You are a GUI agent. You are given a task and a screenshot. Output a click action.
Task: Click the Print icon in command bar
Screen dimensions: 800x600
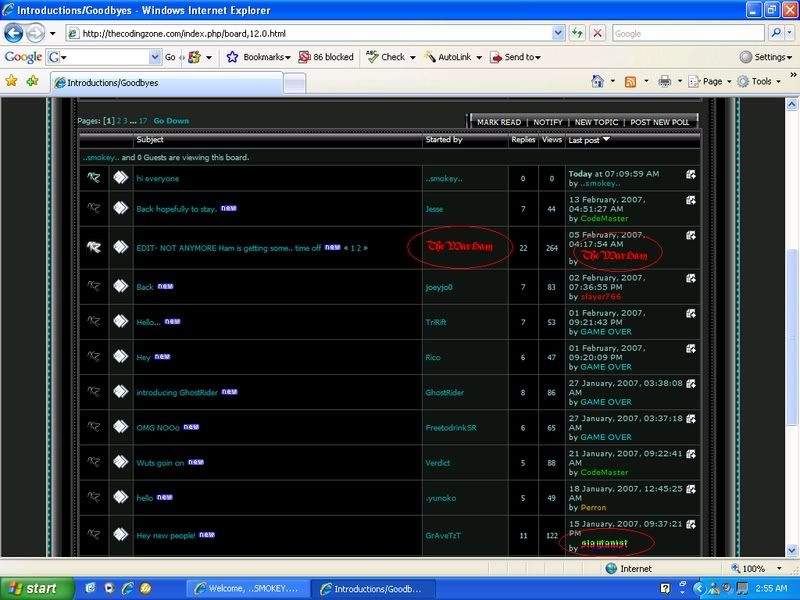(x=664, y=81)
